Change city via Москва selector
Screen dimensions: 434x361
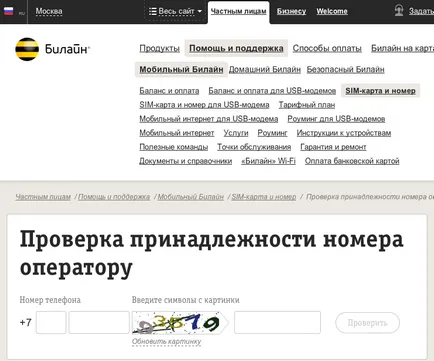click(x=49, y=11)
